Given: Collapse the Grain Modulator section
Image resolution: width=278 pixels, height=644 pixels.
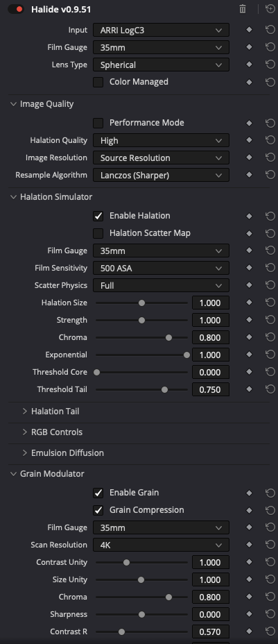Looking at the screenshot, I should (x=14, y=473).
